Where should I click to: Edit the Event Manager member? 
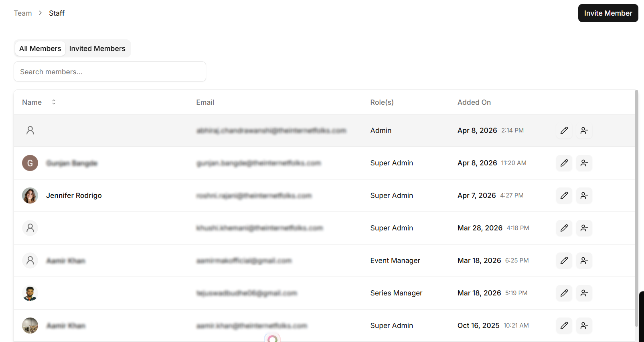[564, 261]
